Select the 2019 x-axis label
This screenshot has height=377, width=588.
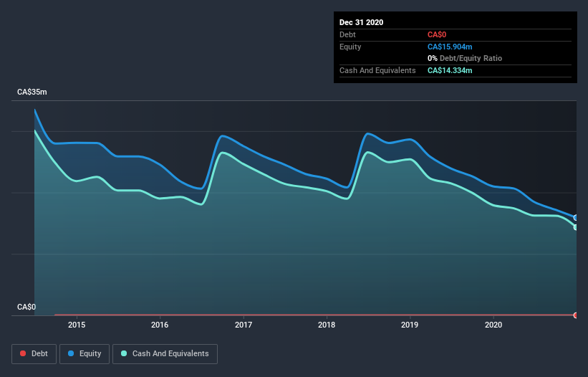point(410,325)
